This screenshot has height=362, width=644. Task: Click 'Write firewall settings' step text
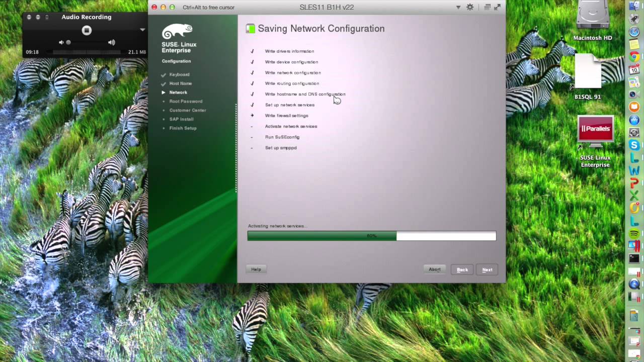coord(287,116)
